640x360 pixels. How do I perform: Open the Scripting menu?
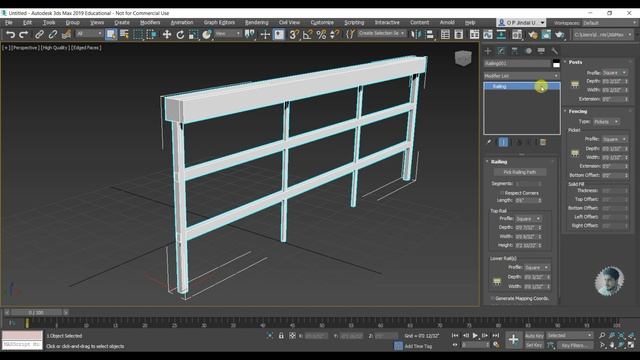pos(354,22)
